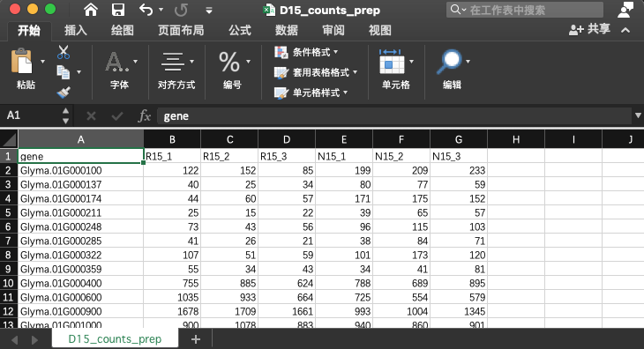Image resolution: width=644 pixels, height=349 pixels.
Task: Open the undo history dropdown arrow
Action: coord(161,10)
